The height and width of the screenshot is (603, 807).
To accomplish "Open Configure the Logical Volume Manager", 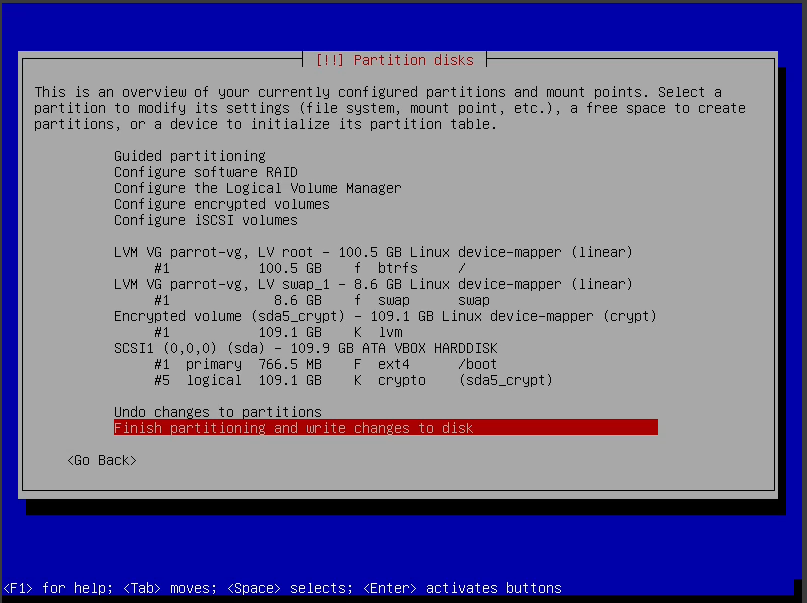I will click(x=257, y=188).
